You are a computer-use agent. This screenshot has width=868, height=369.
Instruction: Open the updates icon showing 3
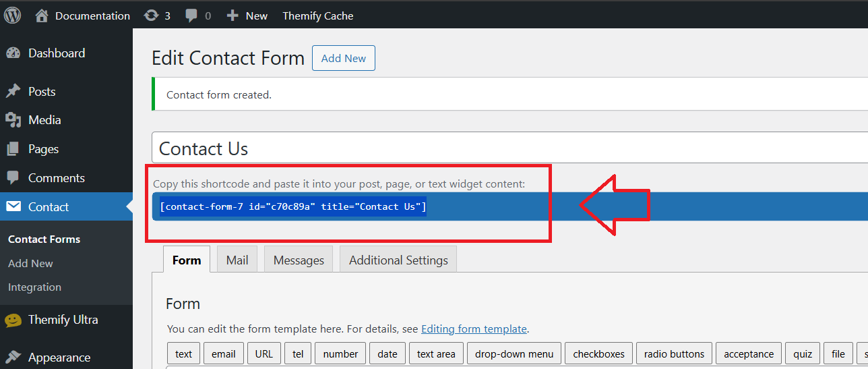151,16
